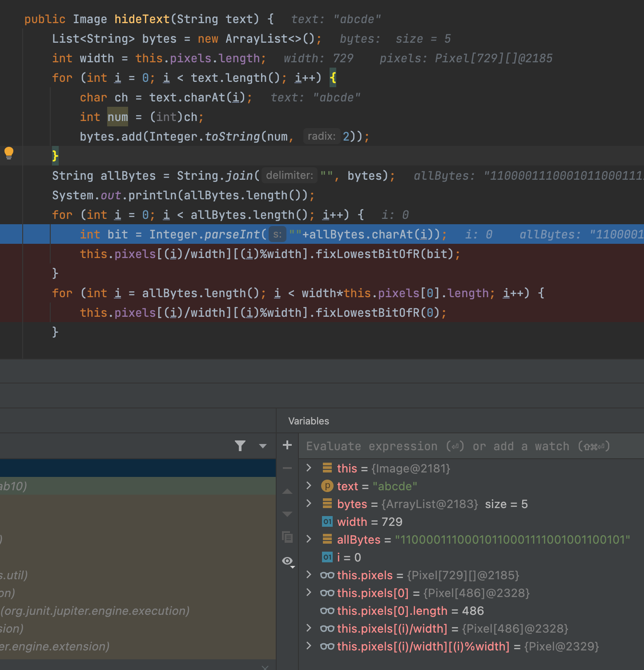Click the highlighted 'int bit' execution line
This screenshot has height=670, width=644.
coord(262,234)
